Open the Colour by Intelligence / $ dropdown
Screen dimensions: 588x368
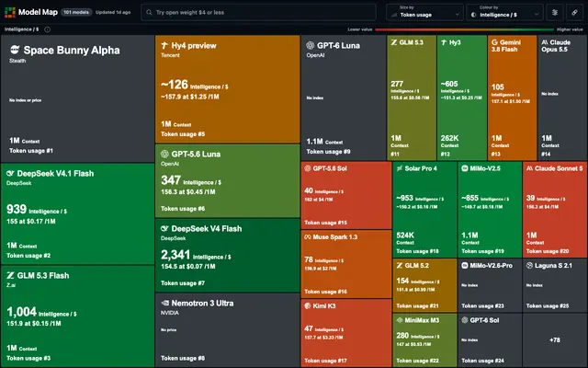tap(504, 12)
